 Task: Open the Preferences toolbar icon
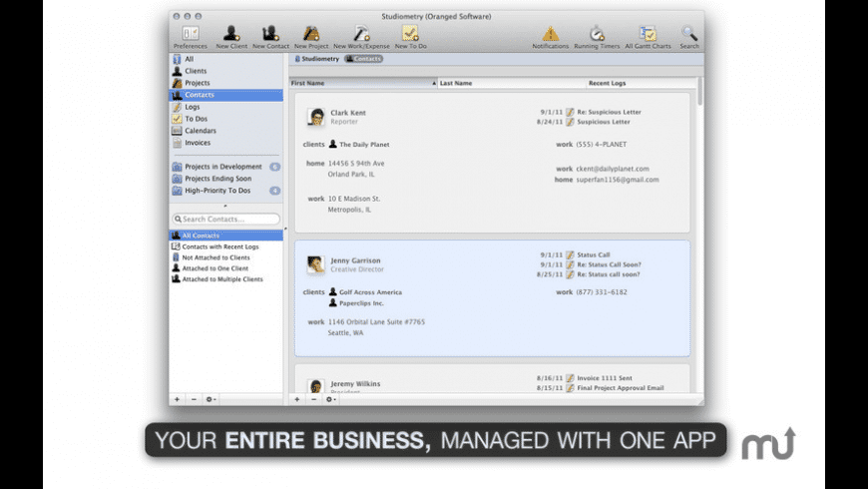point(190,35)
